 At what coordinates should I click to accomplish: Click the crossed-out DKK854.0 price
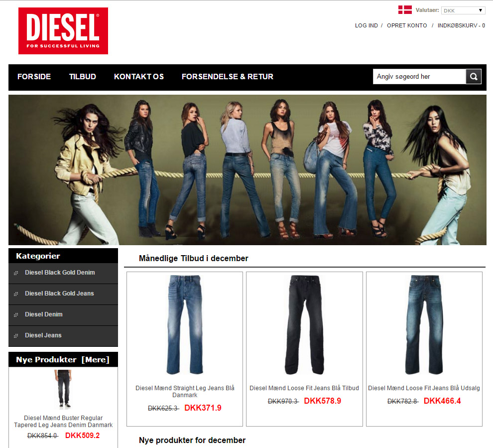coord(43,436)
